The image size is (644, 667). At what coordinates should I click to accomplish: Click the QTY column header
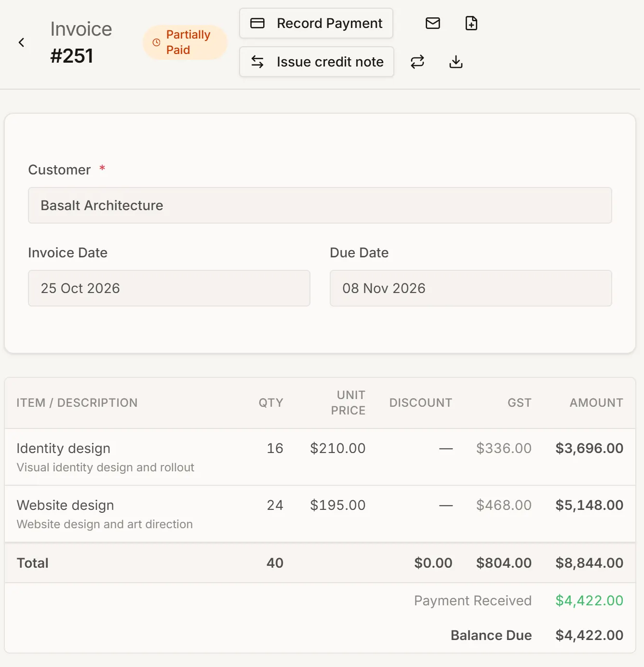click(x=271, y=403)
